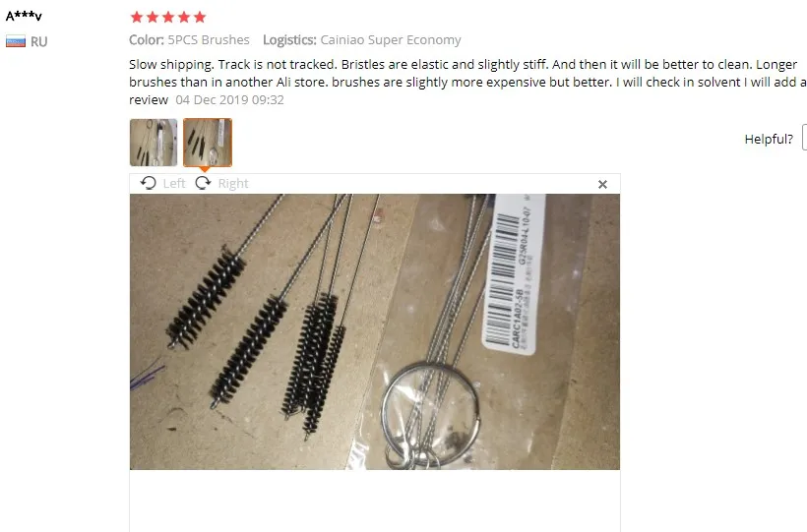Click the "Right" rotate label
The height and width of the screenshot is (532, 807).
tap(233, 184)
